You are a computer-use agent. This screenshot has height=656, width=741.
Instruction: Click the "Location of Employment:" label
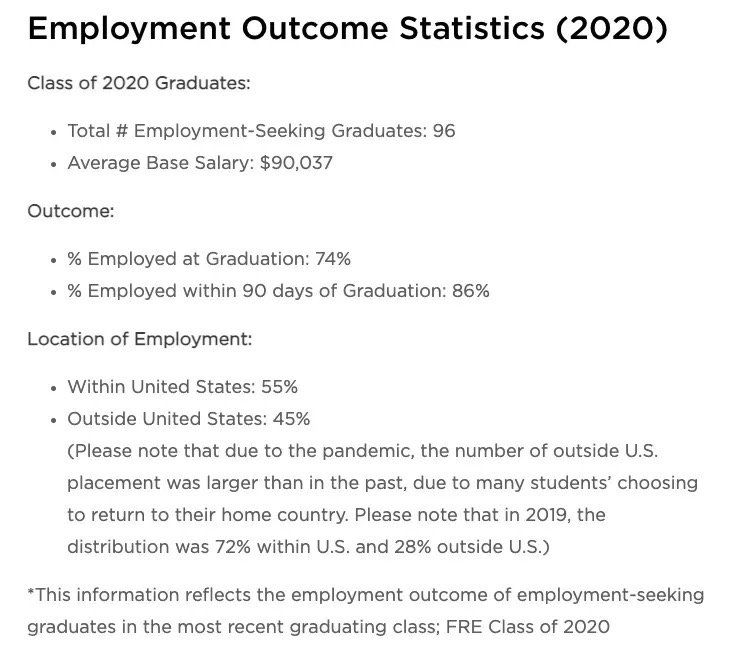139,338
